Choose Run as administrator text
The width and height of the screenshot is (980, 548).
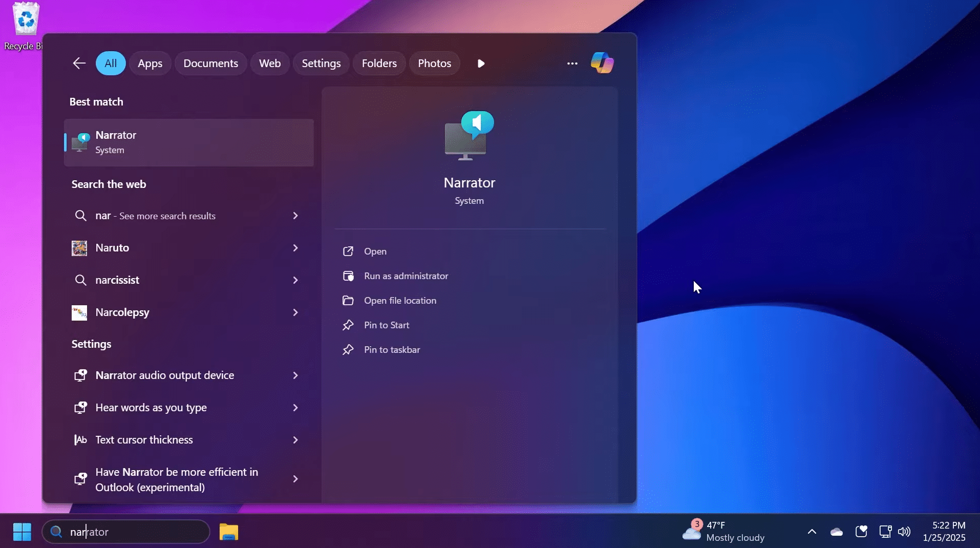click(x=406, y=276)
